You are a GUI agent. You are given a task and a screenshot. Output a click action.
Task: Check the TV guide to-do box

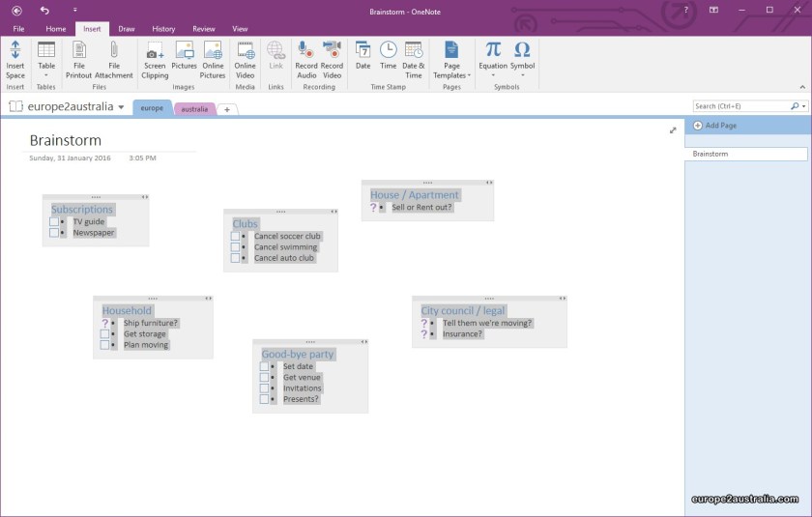coord(54,222)
